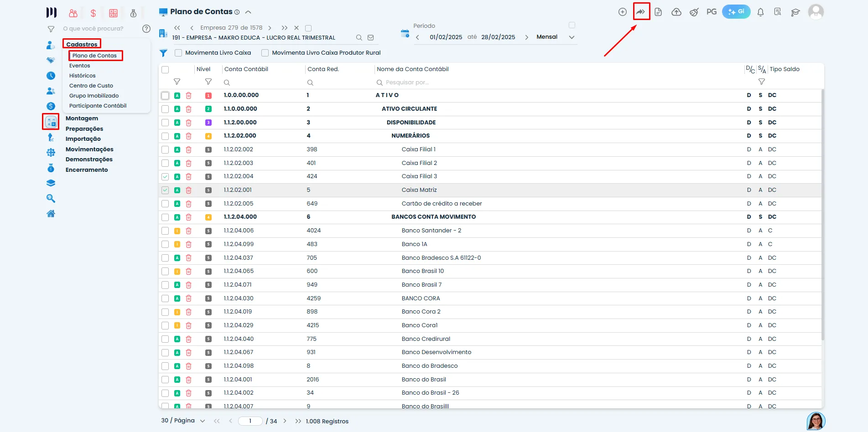868x432 pixels.
Task: Uncheck the Caixa Matriz row
Action: point(165,190)
